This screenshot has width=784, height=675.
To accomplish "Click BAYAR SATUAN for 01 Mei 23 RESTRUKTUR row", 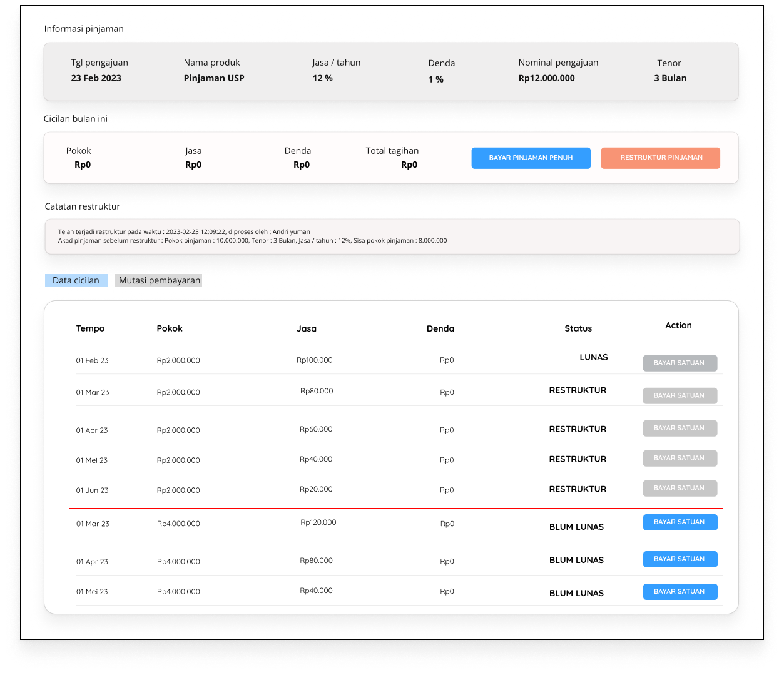I will pos(680,458).
